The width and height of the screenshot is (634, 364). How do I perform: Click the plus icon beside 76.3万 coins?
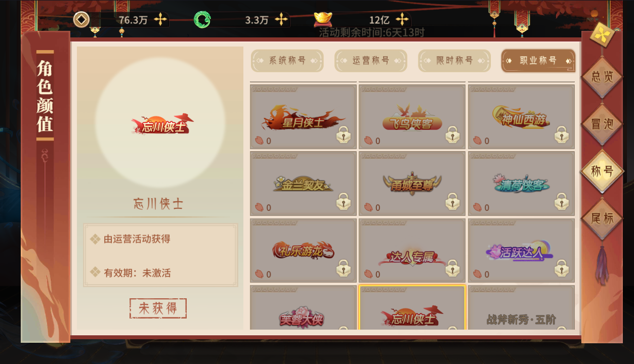[x=160, y=20]
